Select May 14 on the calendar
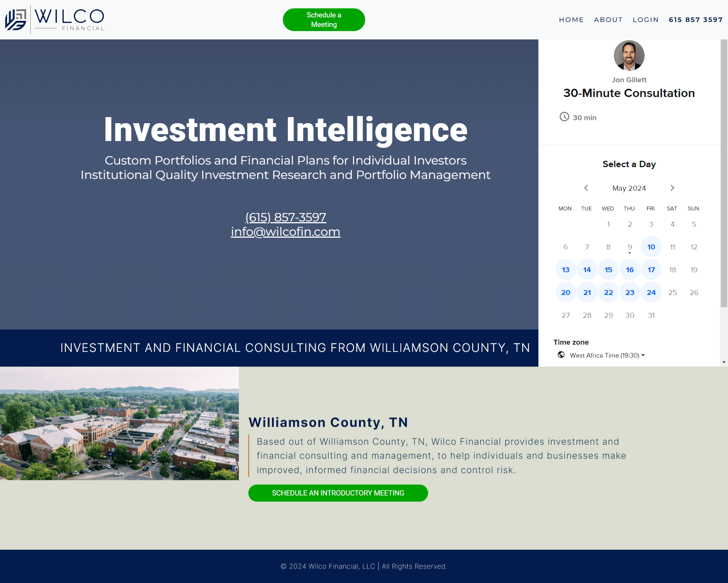 587,270
